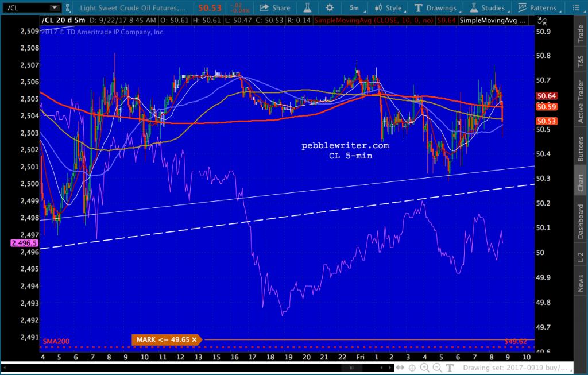Select the text drawing T icon
This screenshot has height=375, width=588.
click(450, 368)
